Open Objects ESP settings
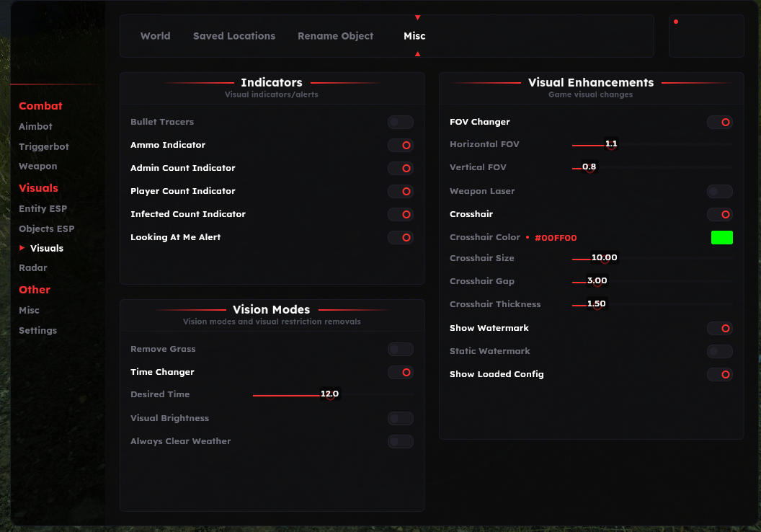 click(46, 229)
